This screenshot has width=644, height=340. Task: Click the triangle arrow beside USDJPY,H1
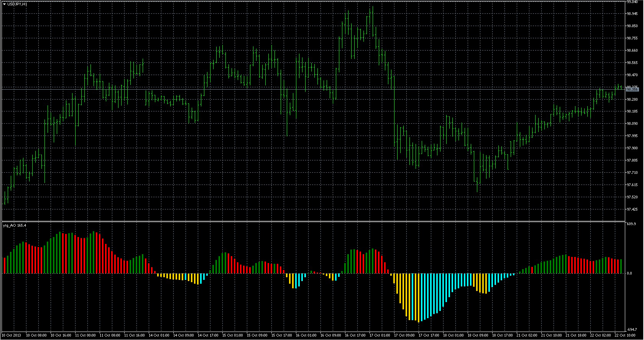point(4,4)
